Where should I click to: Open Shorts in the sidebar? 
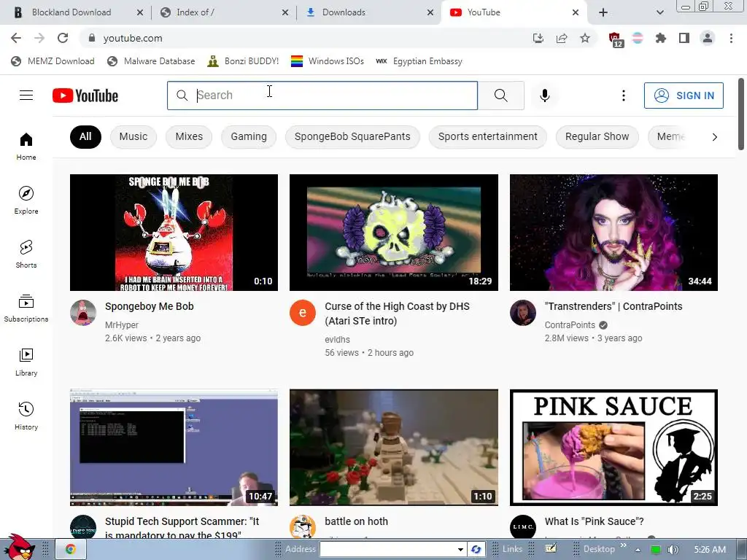tap(26, 254)
